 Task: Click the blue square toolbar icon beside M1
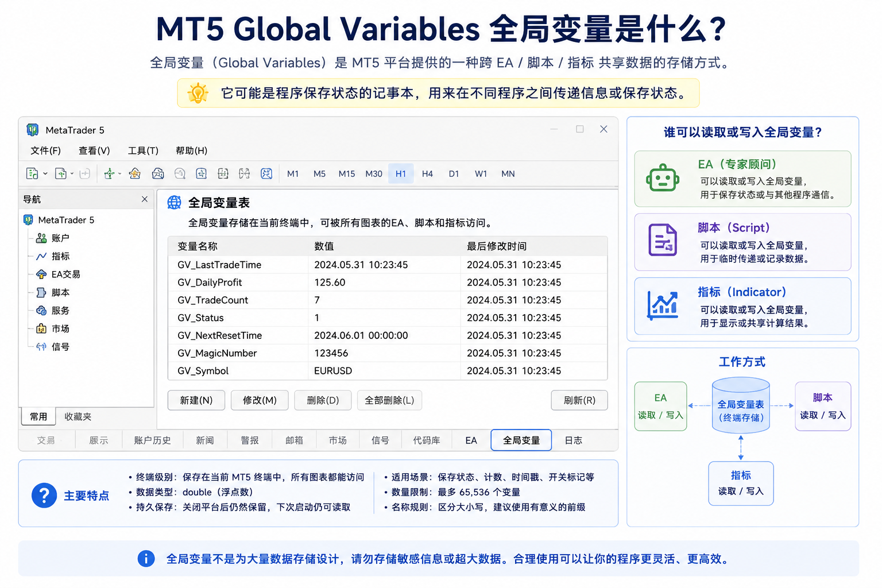[x=266, y=173]
